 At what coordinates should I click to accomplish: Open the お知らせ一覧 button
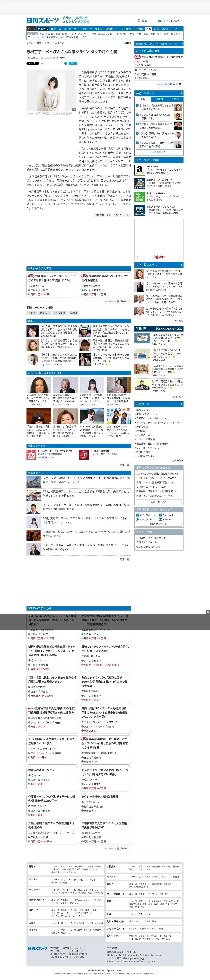159,502
